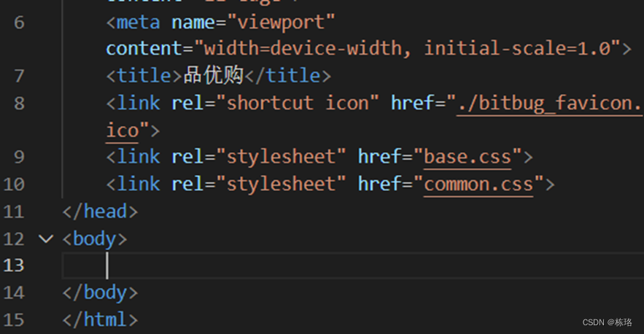Click the opening <title> tag
Screen dimensions: 644x334
coord(144,76)
